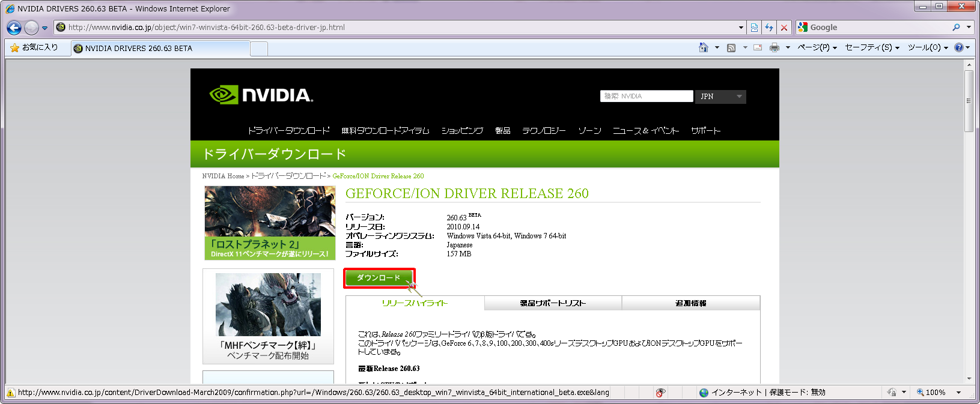Click the Internet Explorer icon in title bar
The image size is (980, 404).
tap(10, 9)
